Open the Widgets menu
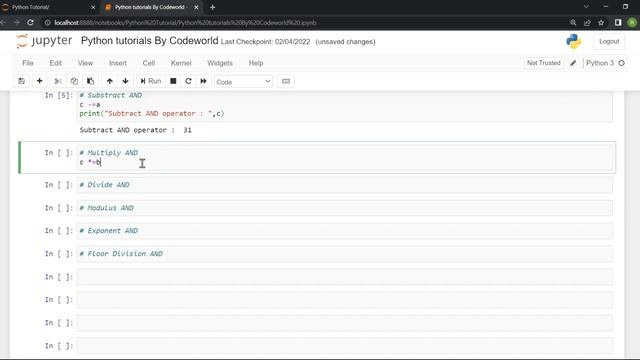Viewport: 640px width, 360px height. (x=220, y=63)
